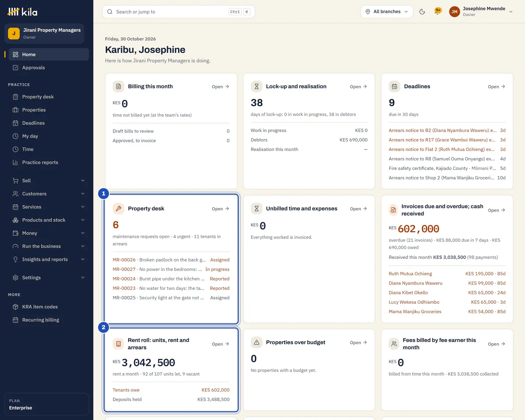Expand the Settings sidebar section
This screenshot has width=525, height=420.
(48, 277)
